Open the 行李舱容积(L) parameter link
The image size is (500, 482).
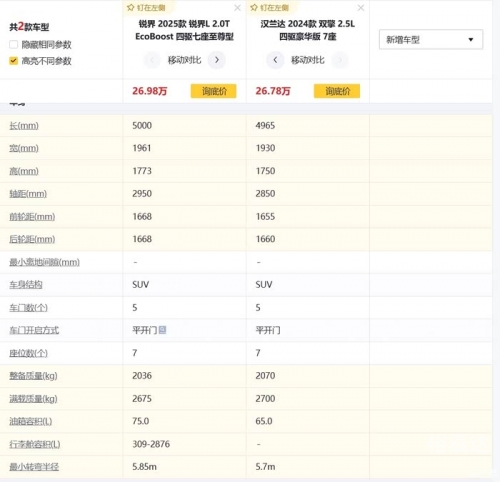click(35, 444)
